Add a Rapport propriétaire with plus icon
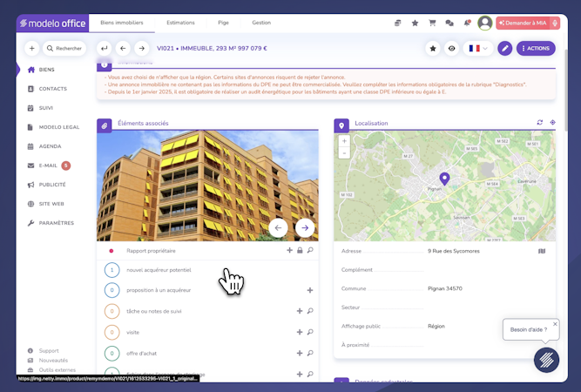The height and width of the screenshot is (392, 581). click(289, 251)
